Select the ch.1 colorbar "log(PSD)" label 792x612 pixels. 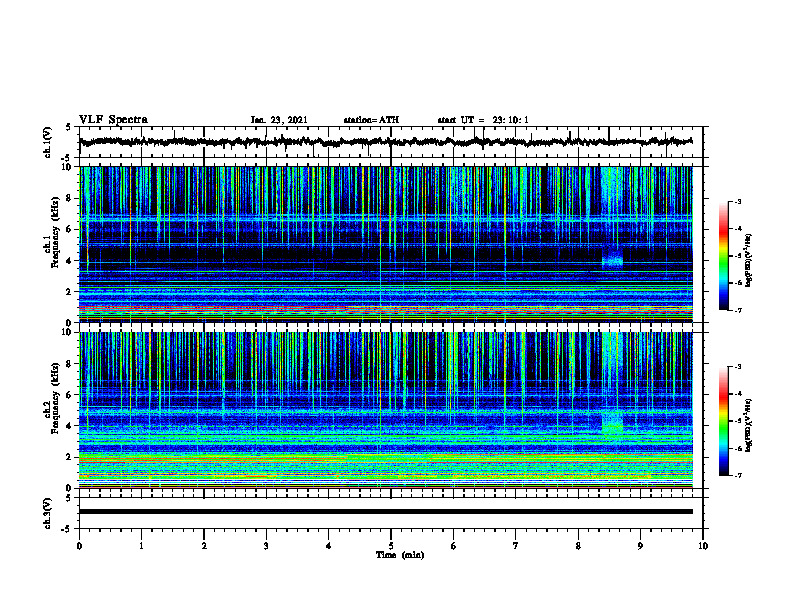pos(749,260)
